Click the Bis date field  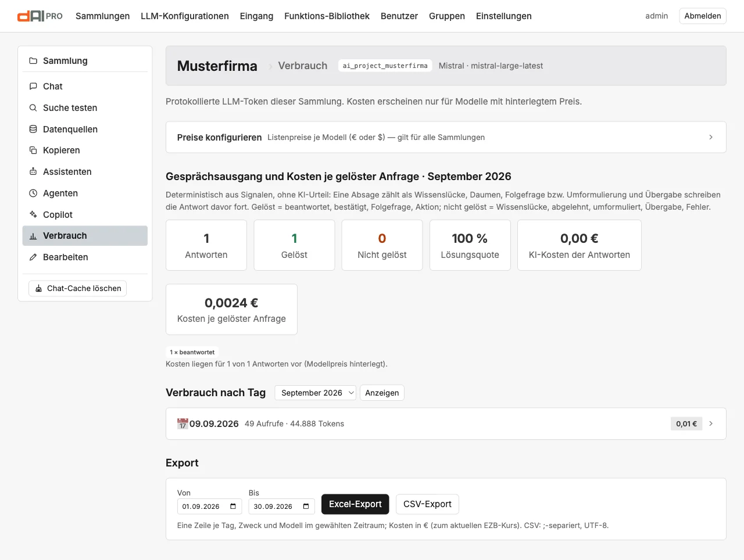pos(282,507)
